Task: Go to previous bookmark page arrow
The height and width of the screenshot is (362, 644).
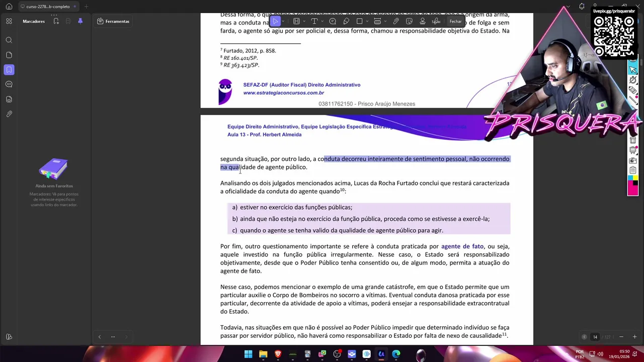Action: click(x=100, y=337)
